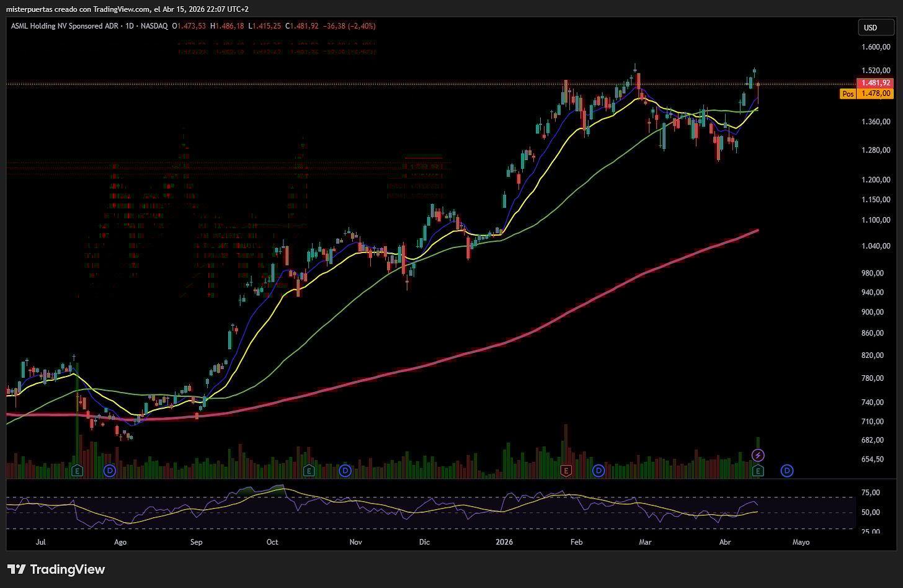Image resolution: width=903 pixels, height=588 pixels.
Task: Click the Jul label on the time axis
Action: click(x=41, y=542)
